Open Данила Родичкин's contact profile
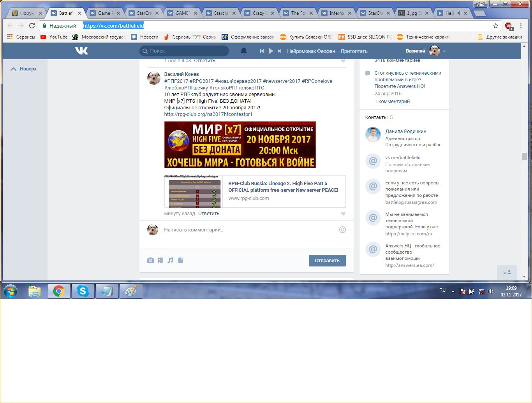Viewport: 532px width, 403px height. [406, 131]
